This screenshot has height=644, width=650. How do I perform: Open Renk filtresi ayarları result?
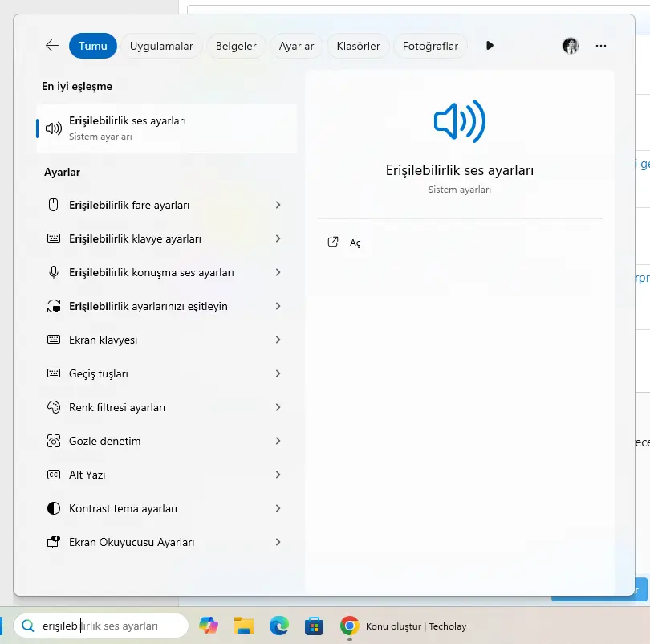click(167, 407)
